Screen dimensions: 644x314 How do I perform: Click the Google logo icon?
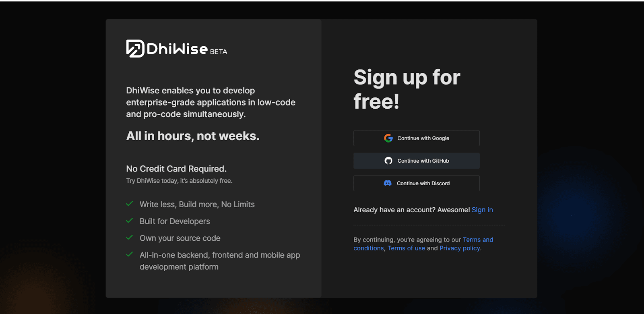coord(388,138)
